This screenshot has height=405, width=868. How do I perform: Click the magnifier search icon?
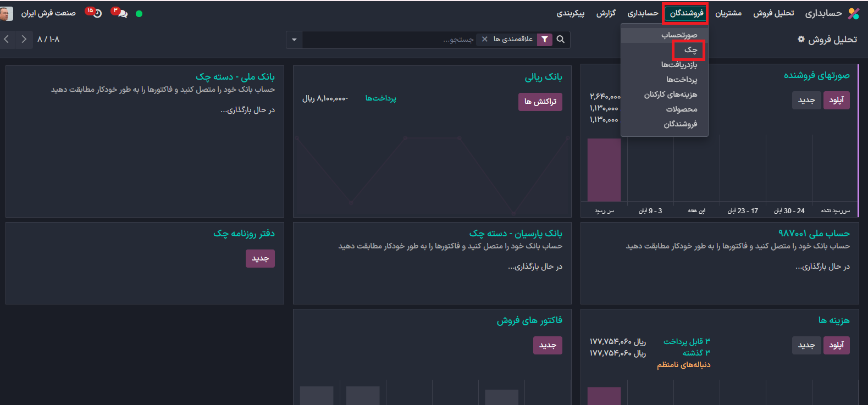point(561,40)
